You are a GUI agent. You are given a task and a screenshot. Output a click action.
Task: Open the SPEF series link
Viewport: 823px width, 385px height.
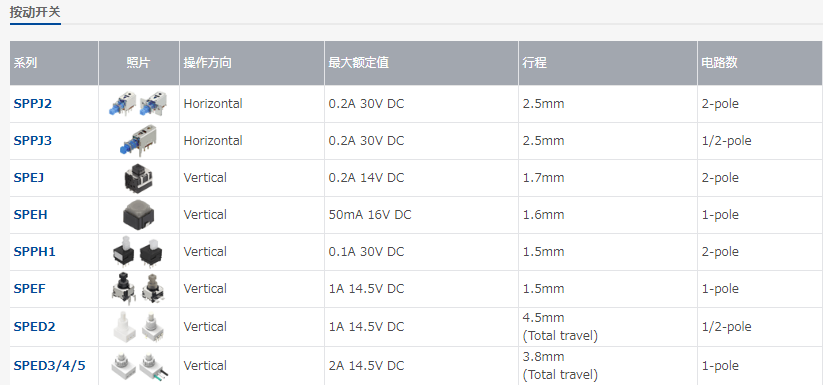tap(29, 288)
